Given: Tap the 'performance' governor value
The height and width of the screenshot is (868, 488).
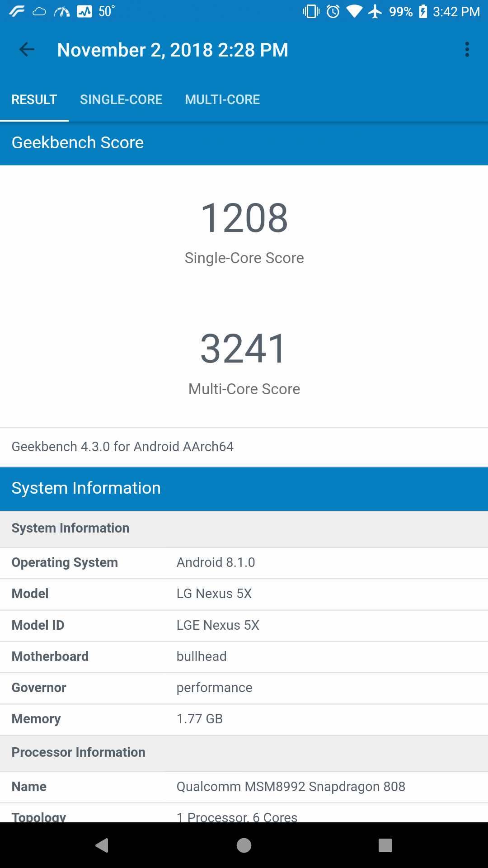Looking at the screenshot, I should [x=215, y=688].
